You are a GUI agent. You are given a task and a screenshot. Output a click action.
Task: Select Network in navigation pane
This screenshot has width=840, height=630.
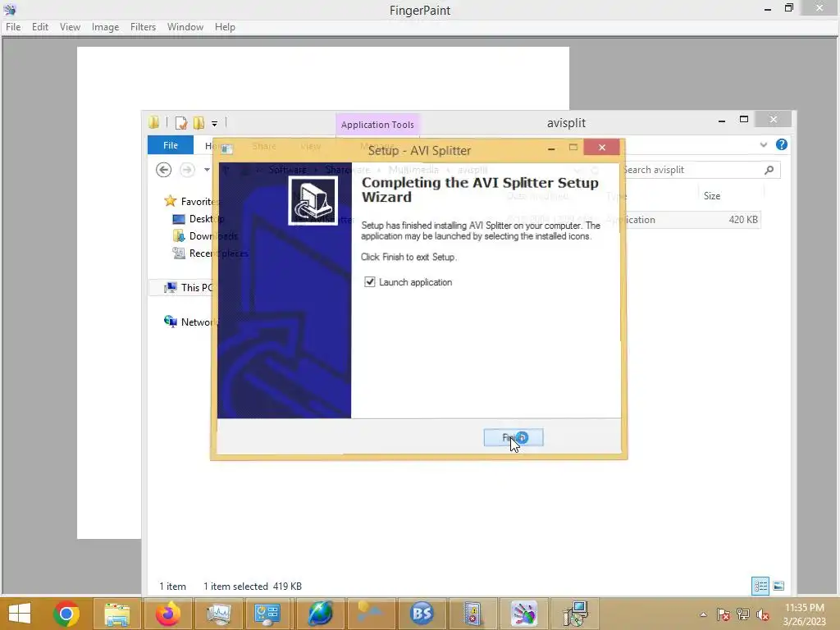coord(190,322)
